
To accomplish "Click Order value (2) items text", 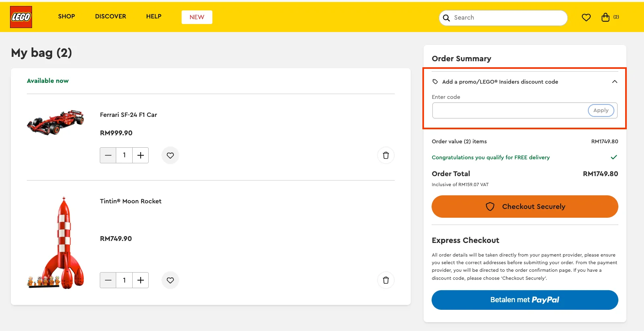I will 459,141.
